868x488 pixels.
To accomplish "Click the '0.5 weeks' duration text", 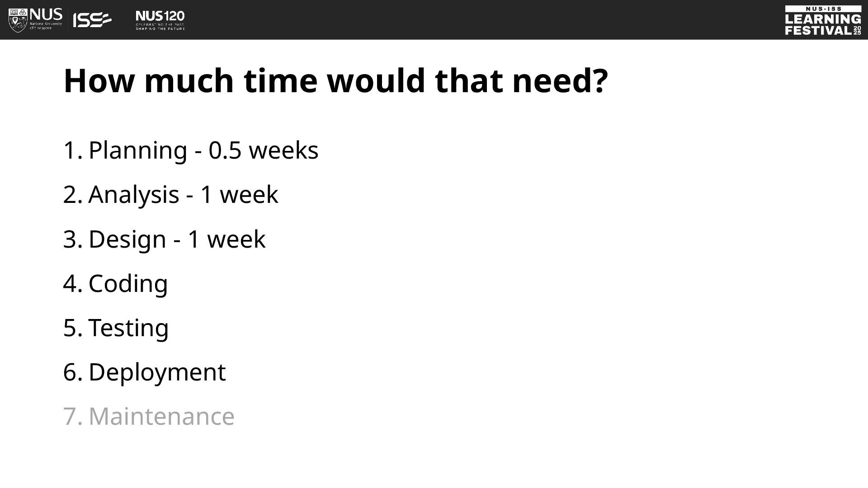I will [264, 150].
